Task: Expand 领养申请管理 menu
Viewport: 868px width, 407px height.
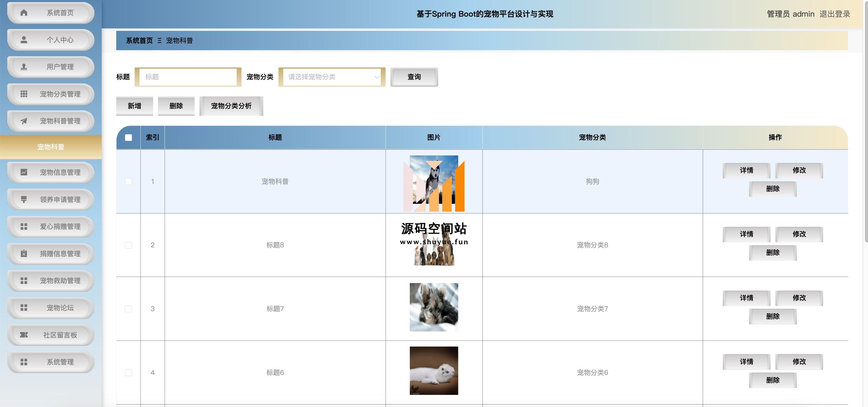Action: 51,199
